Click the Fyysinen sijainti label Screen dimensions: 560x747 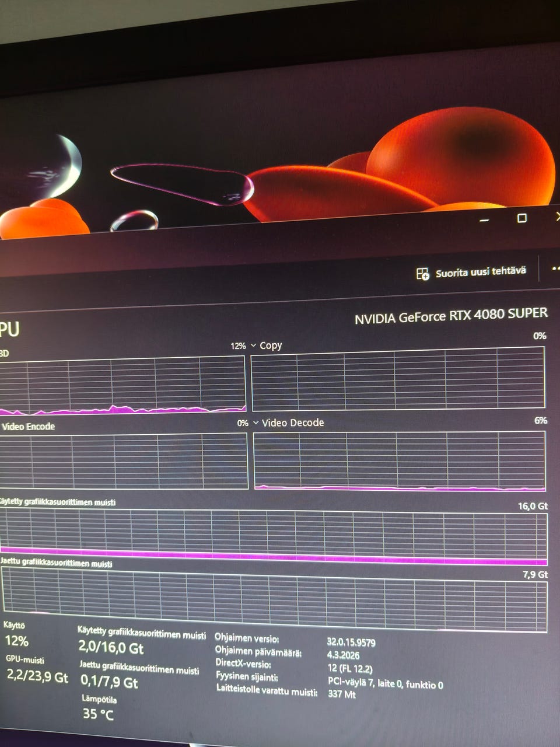(x=247, y=677)
